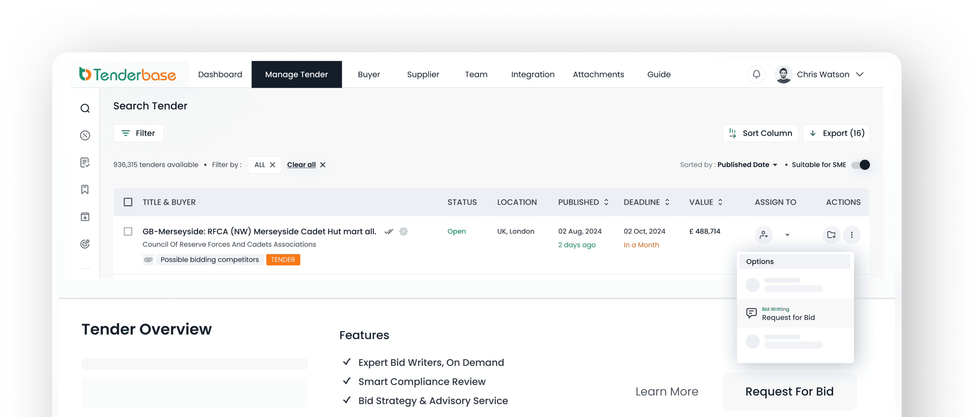
Task: Click the assign user icon in the row
Action: coord(763,235)
